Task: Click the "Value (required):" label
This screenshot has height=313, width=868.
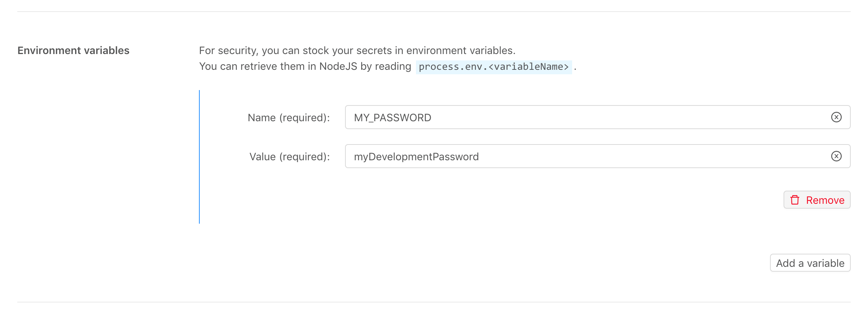Action: [289, 157]
